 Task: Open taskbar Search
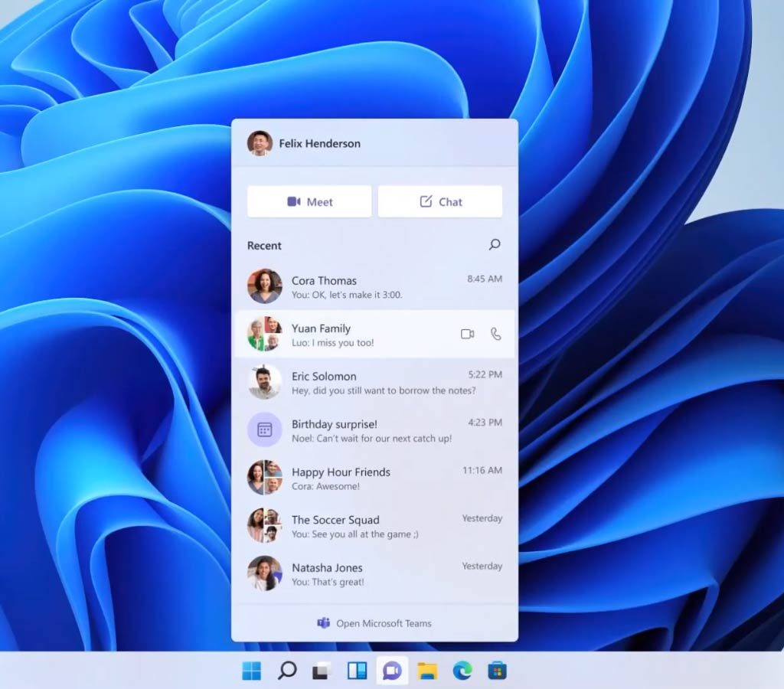pos(287,671)
